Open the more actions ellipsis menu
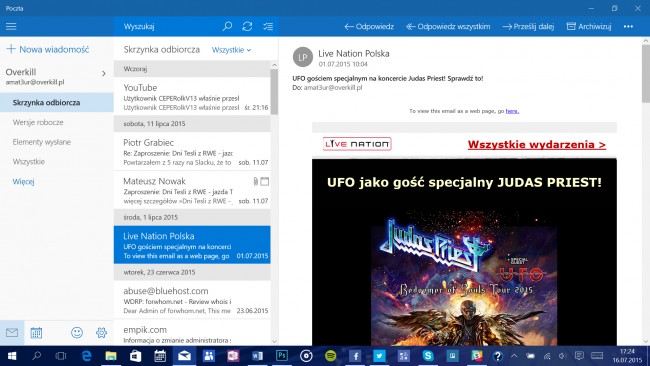Viewport: 650px width, 366px height. click(628, 27)
